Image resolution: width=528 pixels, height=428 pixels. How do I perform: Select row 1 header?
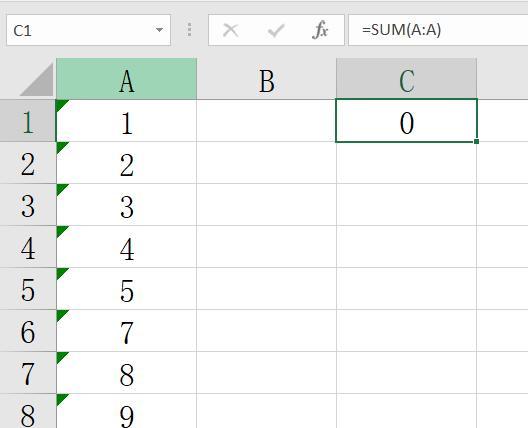28,121
